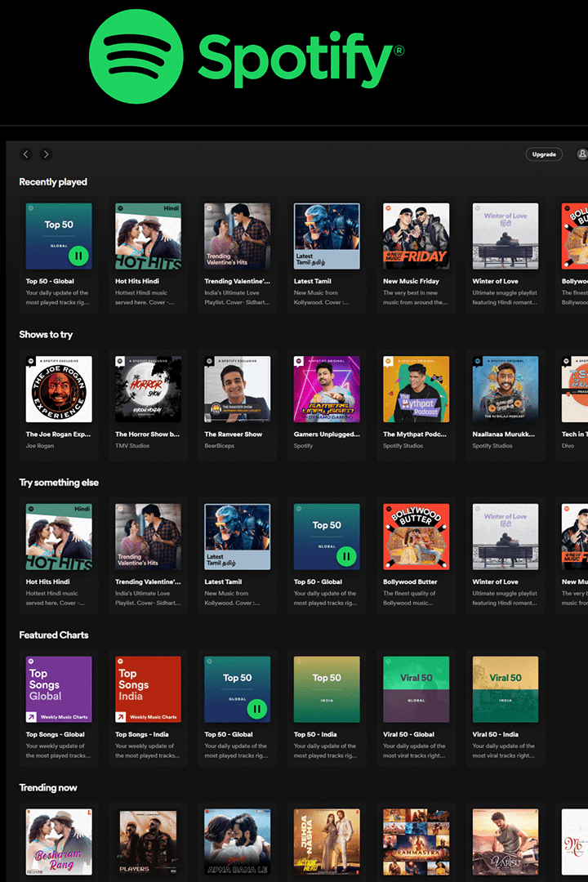Click 'Viral 50 - Global' title text
The height and width of the screenshot is (882, 588).
[408, 734]
